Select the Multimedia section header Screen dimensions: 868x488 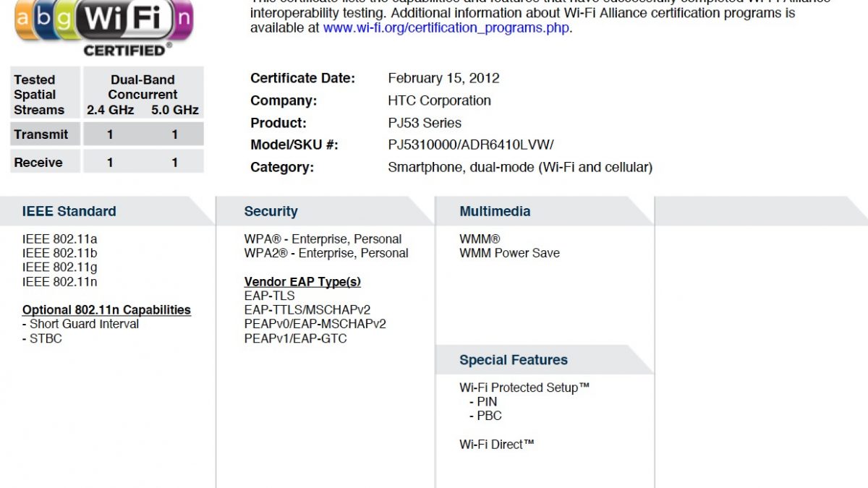pos(495,211)
